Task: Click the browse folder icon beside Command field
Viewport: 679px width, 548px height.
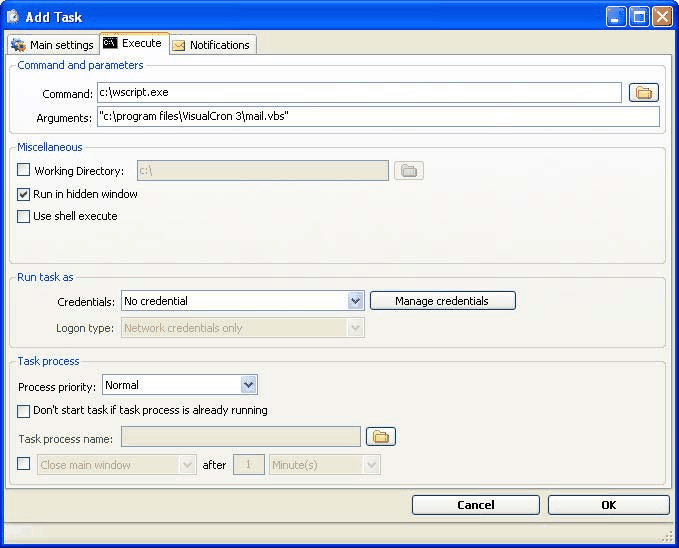Action: [x=644, y=93]
